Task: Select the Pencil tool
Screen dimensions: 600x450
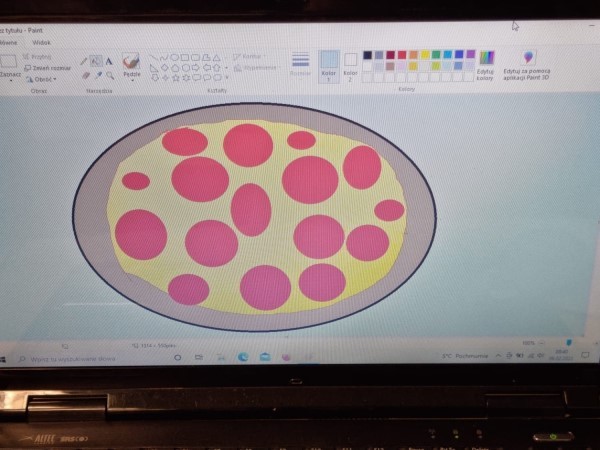Action: click(x=83, y=61)
